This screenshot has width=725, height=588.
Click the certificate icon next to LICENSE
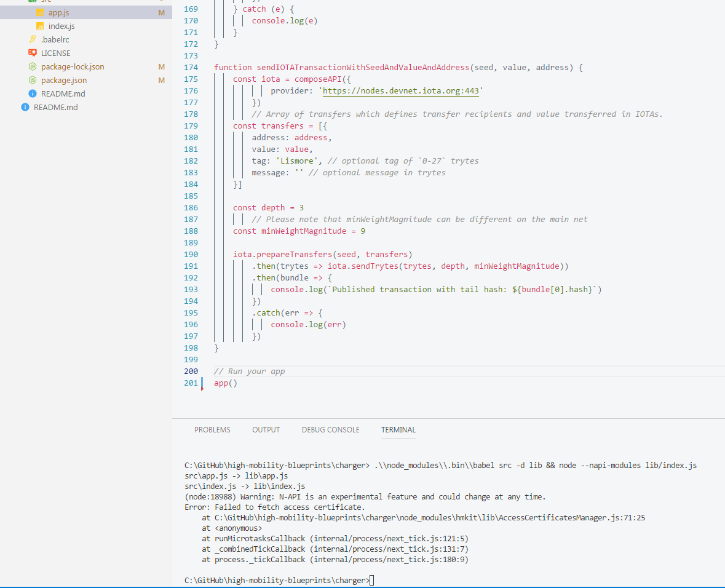(x=33, y=53)
